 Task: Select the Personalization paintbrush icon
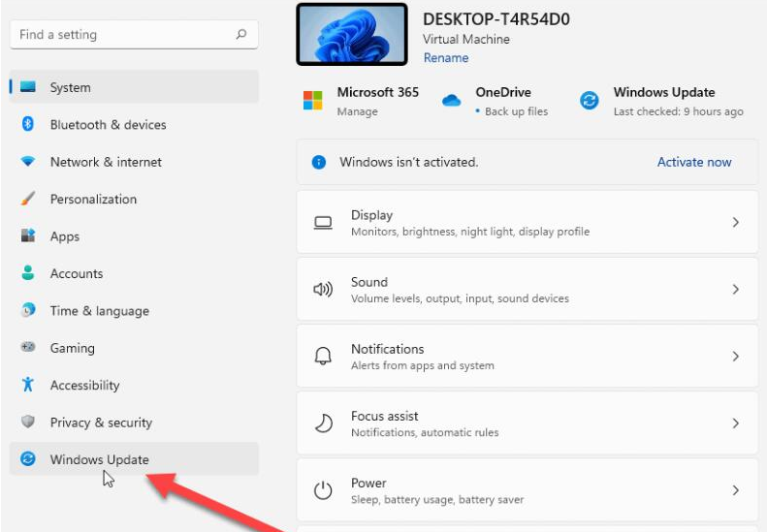(28, 199)
